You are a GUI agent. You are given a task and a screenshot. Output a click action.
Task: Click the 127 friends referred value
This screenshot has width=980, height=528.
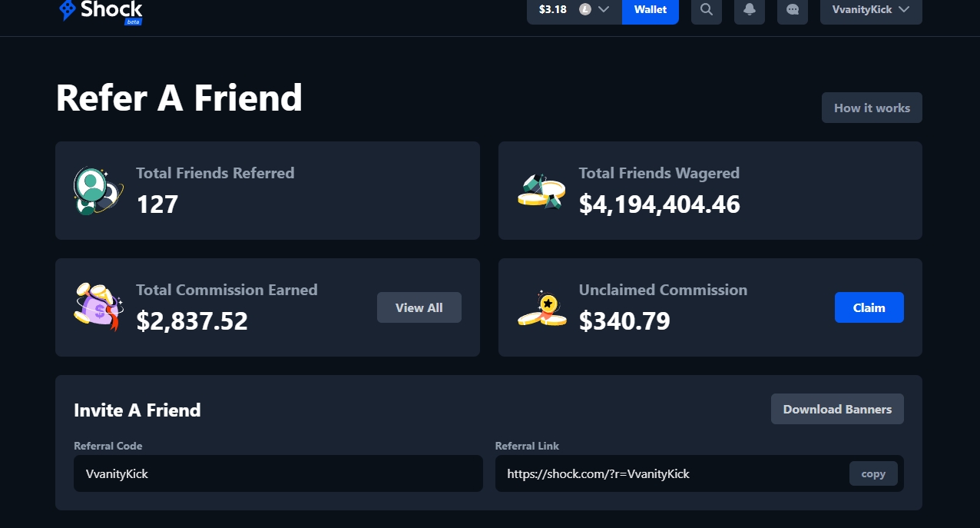click(157, 204)
